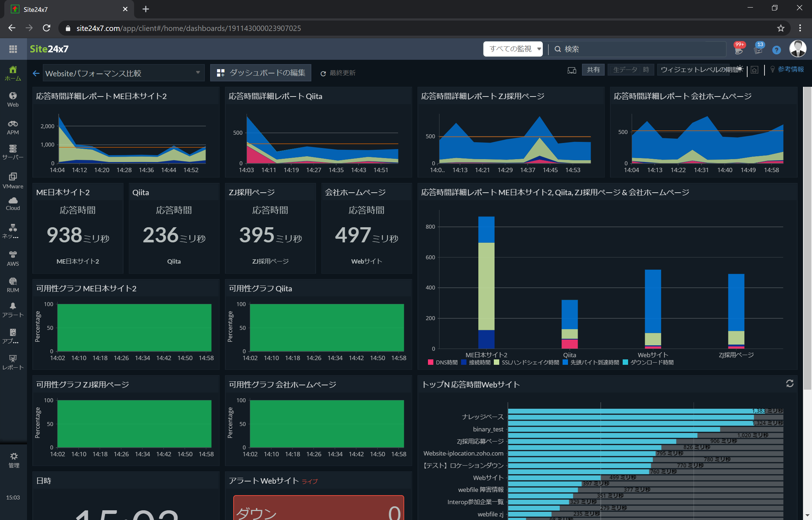Go back in browser history

pyautogui.click(x=12, y=28)
